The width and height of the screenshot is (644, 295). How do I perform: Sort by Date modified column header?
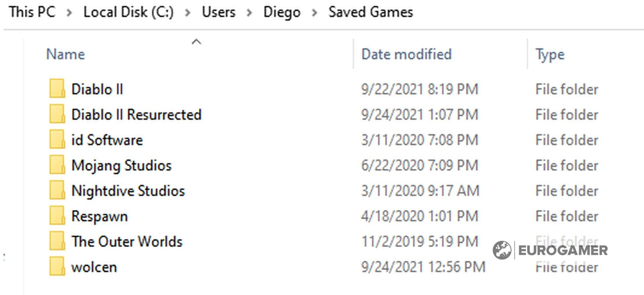tap(407, 54)
